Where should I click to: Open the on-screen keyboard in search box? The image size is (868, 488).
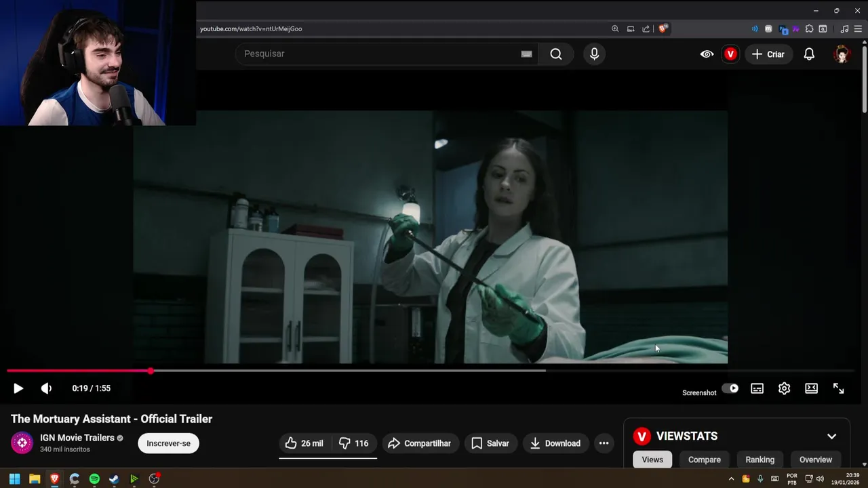click(526, 54)
